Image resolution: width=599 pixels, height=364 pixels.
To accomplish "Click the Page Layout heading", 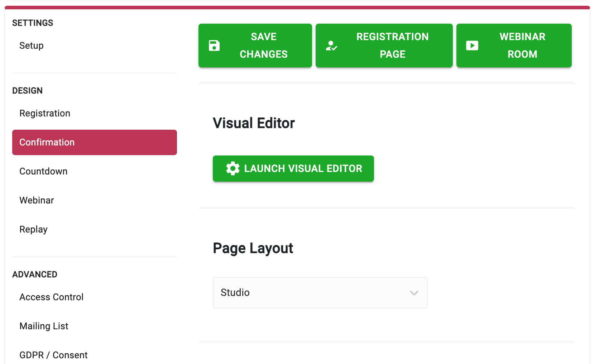I will [x=253, y=248].
